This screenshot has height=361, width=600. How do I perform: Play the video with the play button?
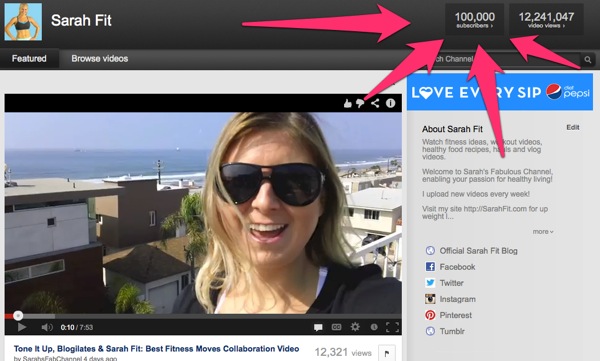pyautogui.click(x=22, y=327)
